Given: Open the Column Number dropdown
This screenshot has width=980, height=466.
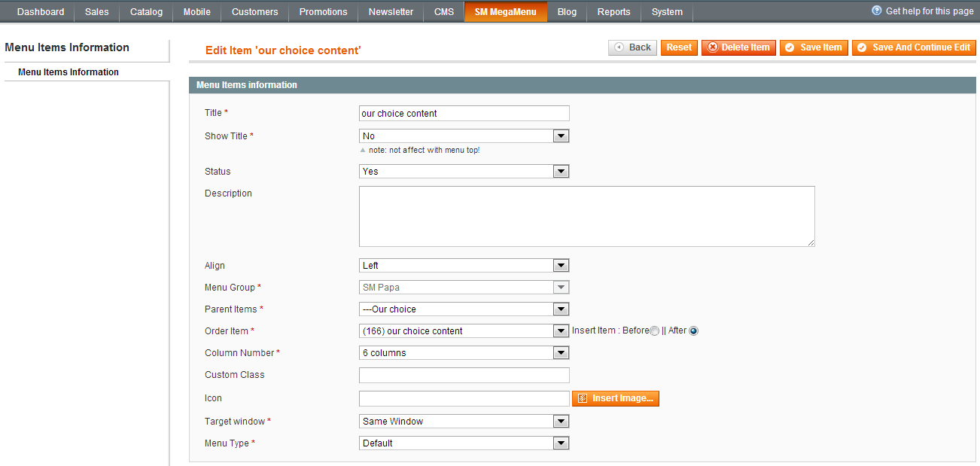Looking at the screenshot, I should 464,353.
